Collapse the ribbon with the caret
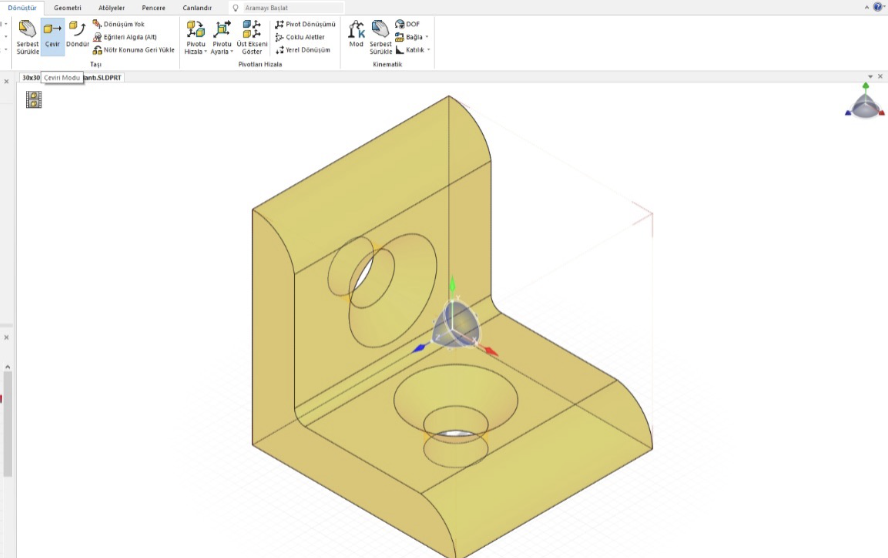Image resolution: width=888 pixels, height=558 pixels. coord(866,7)
